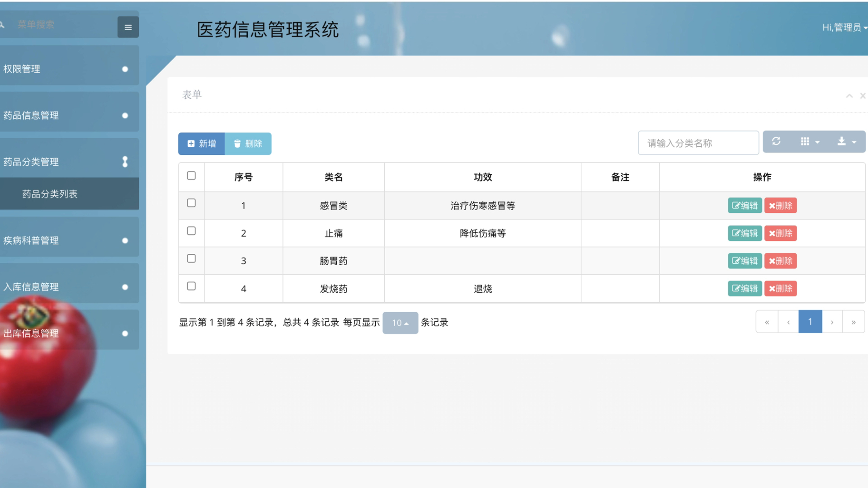Screen dimensions: 868x488
Task: Click the 序号 column header
Action: coord(244,177)
